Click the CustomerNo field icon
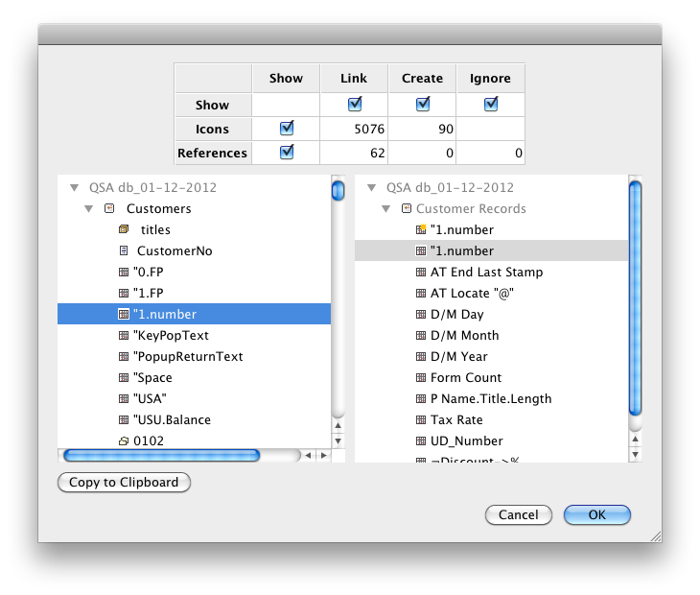This screenshot has height=595, width=700. point(124,251)
